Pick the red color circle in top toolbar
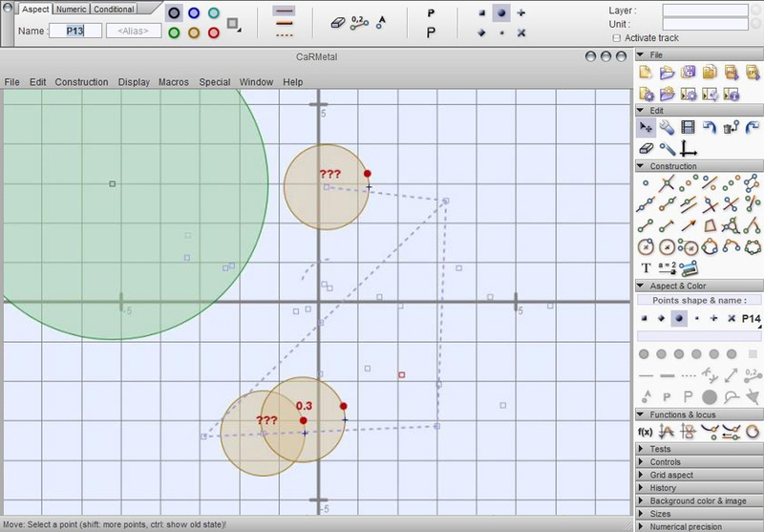 coord(215,32)
